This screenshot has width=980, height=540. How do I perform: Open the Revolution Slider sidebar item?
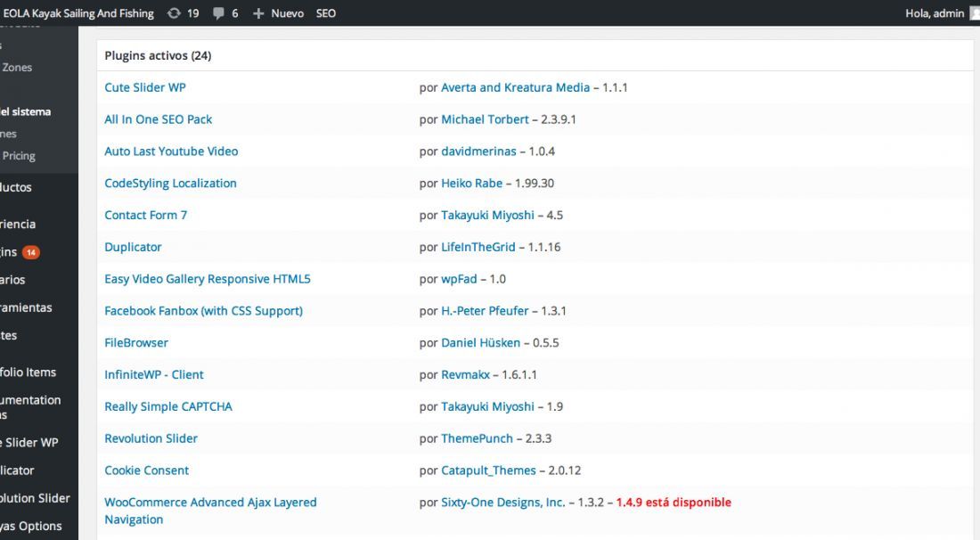pos(35,498)
